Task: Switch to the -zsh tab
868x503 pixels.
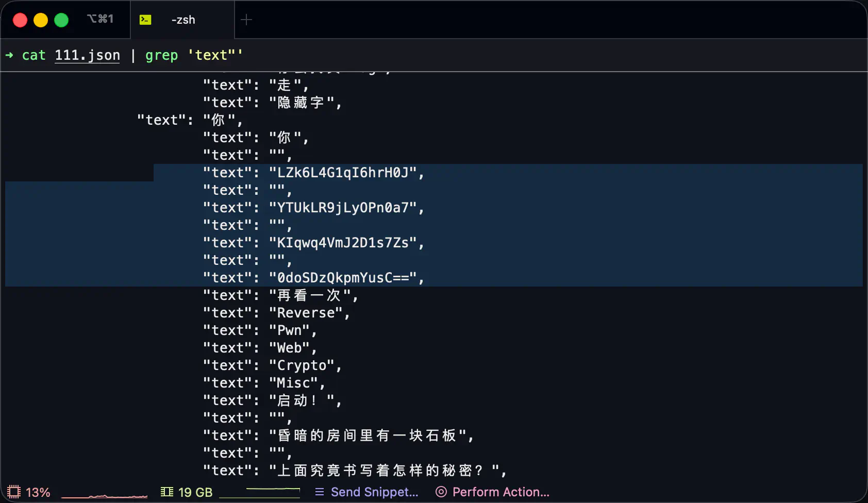Action: 183,20
